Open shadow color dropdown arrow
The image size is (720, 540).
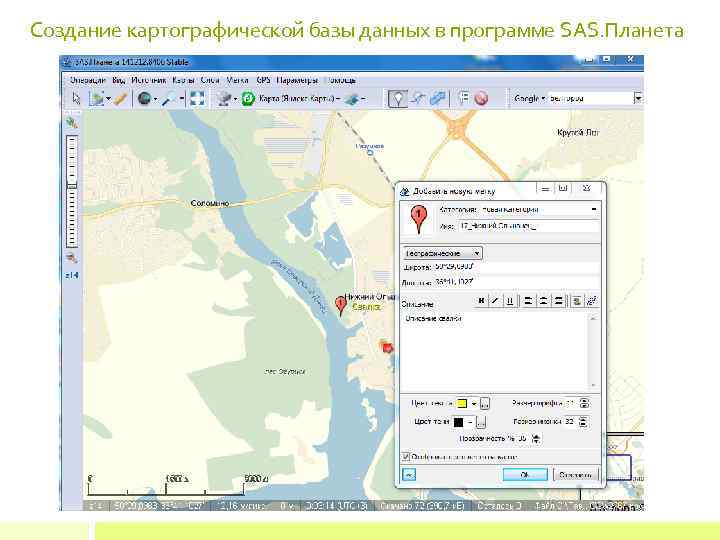470,422
